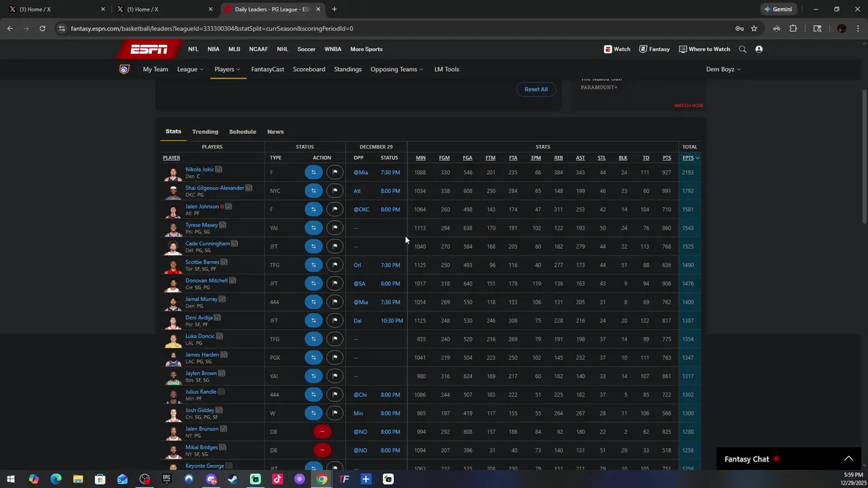Click trade icon in Luka Doncic row
The width and height of the screenshot is (868, 488).
(313, 339)
